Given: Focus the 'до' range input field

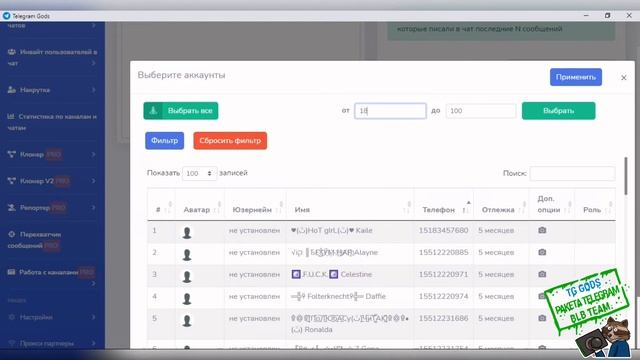Looking at the screenshot, I should pos(481,111).
